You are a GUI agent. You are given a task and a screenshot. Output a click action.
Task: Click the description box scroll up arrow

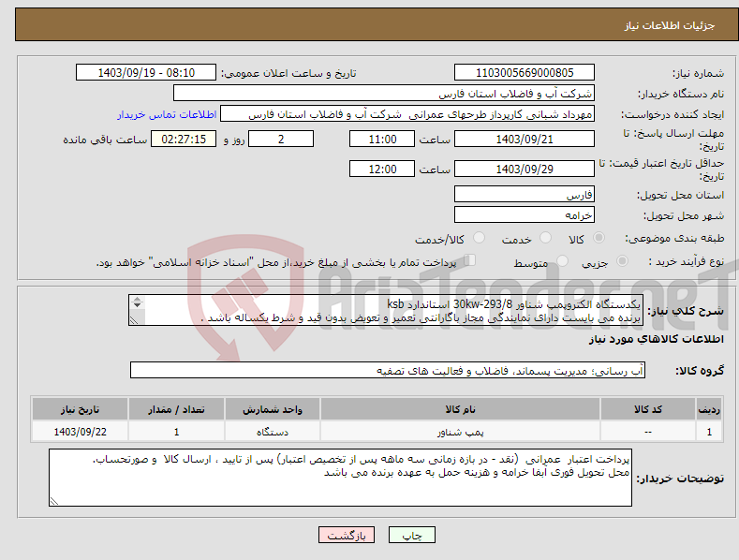pos(137,300)
